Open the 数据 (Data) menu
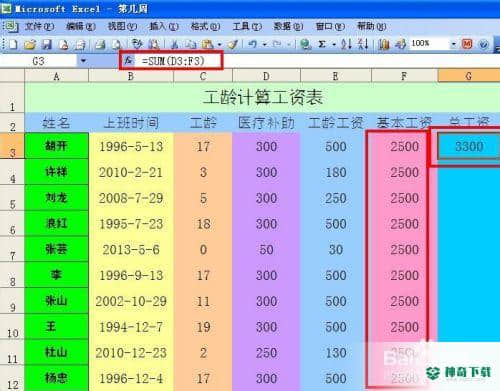This screenshot has width=500, height=391. (x=288, y=26)
